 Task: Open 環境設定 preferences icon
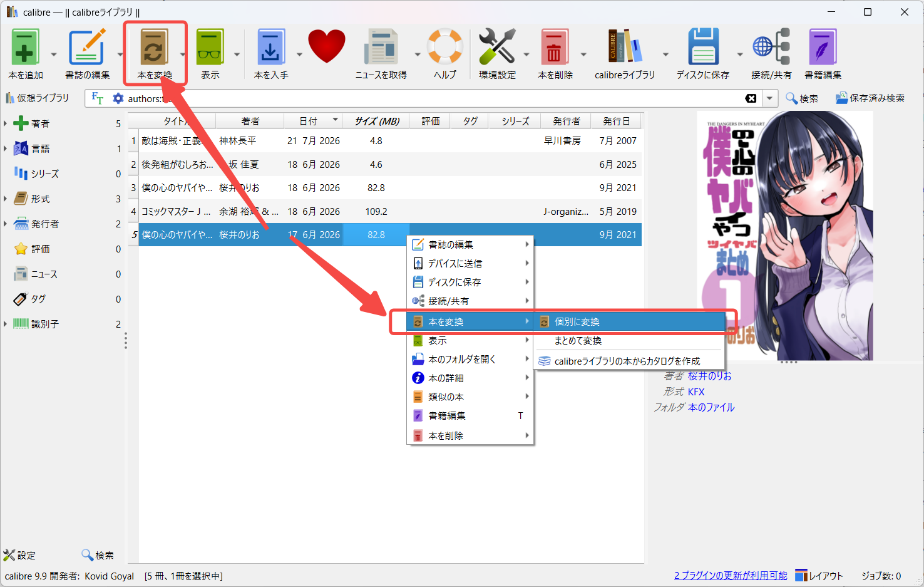(x=497, y=47)
